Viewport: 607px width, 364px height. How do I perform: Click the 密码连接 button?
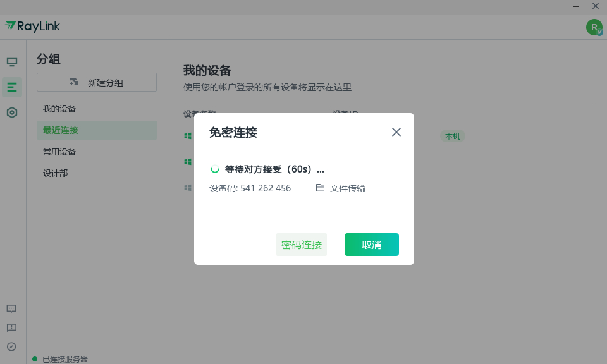coord(302,245)
